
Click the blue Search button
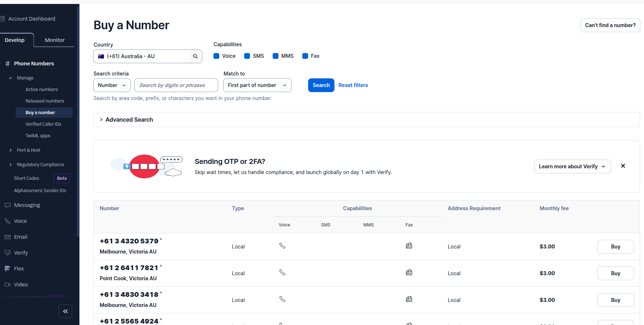pos(321,85)
